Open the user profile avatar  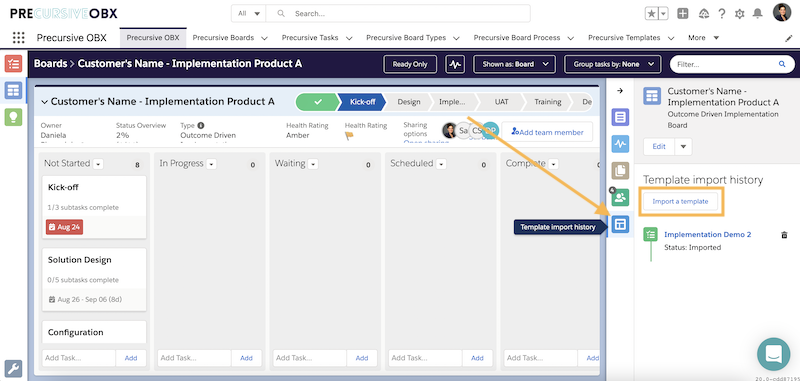(x=782, y=13)
